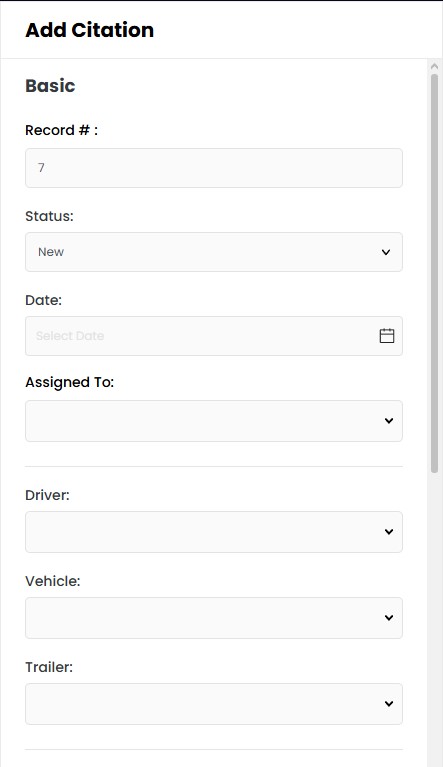The height and width of the screenshot is (767, 443).
Task: Click the Basic section heading
Action: click(50, 86)
